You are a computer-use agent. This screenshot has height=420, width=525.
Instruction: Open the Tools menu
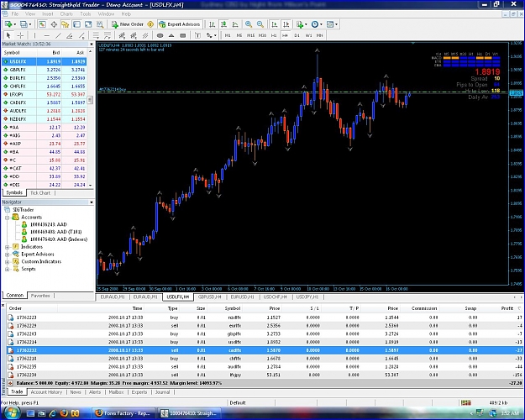pos(86,14)
